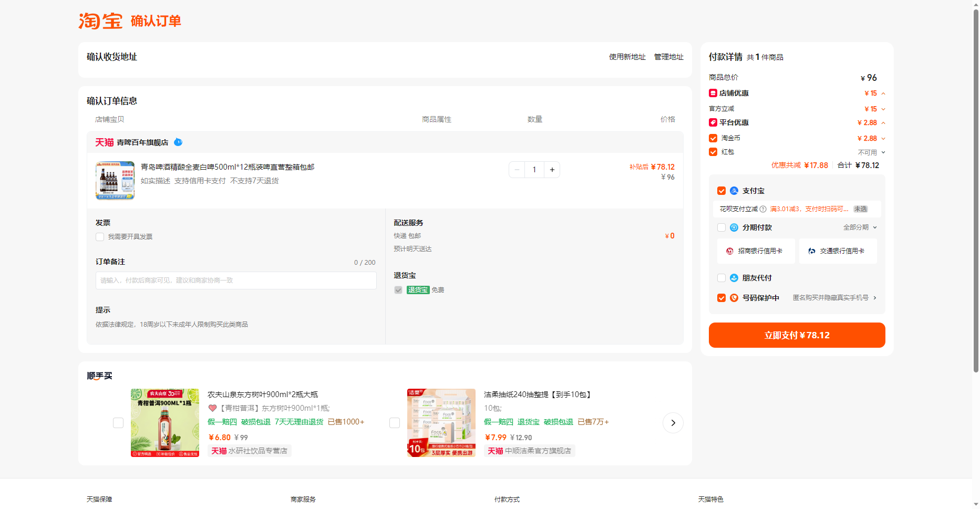Collapse the 店铺优惠 section chevron
980x509 pixels.
883,94
